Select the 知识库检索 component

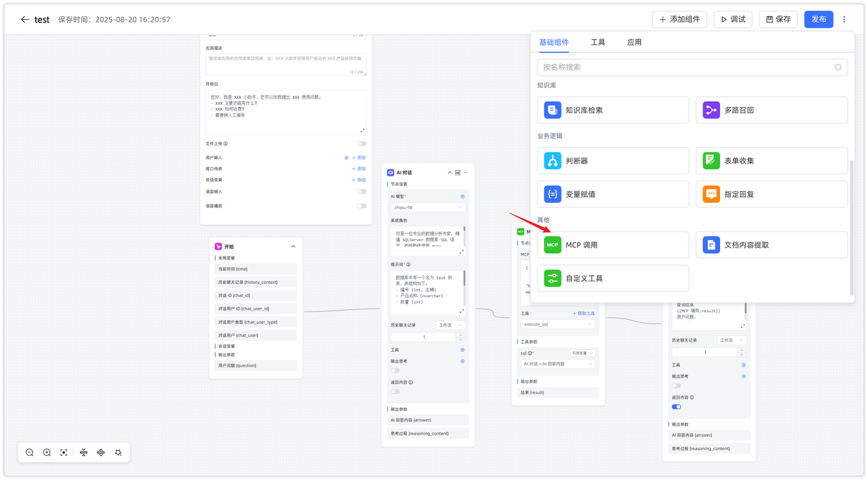click(612, 110)
